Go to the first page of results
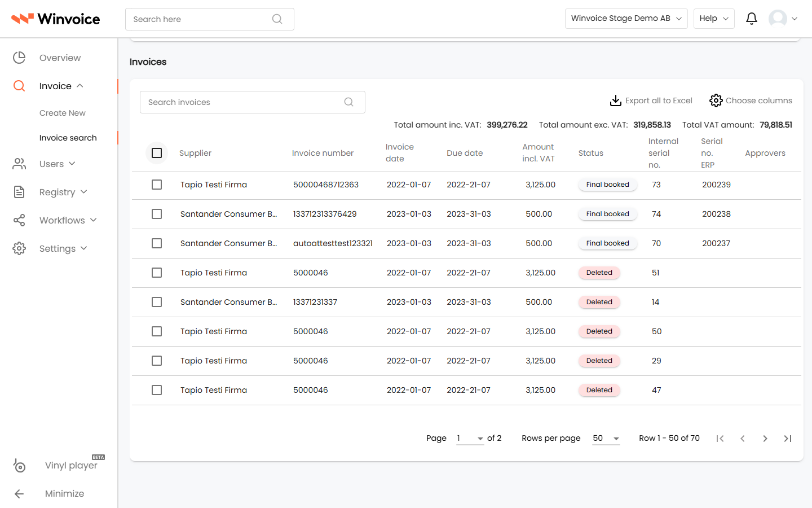812x508 pixels. [720, 439]
